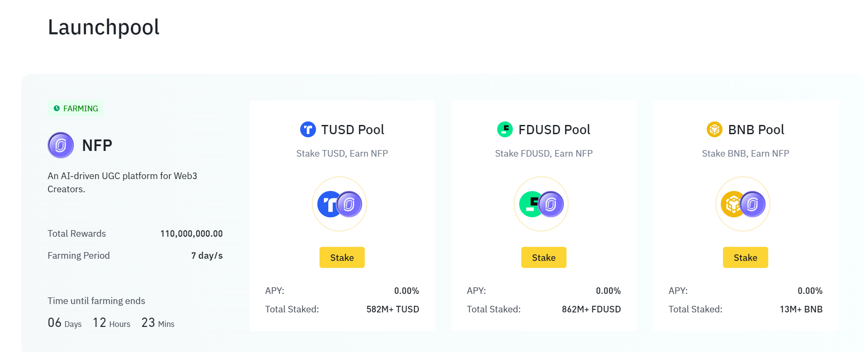Click the 13M+ BNB total staked value
Screen dimensions: 868x352
click(x=801, y=309)
